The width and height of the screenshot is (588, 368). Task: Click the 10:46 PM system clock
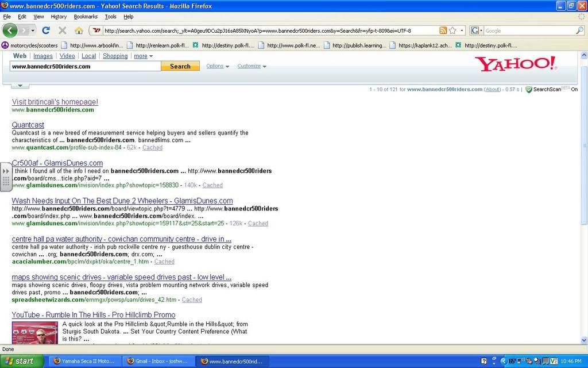[571, 361]
